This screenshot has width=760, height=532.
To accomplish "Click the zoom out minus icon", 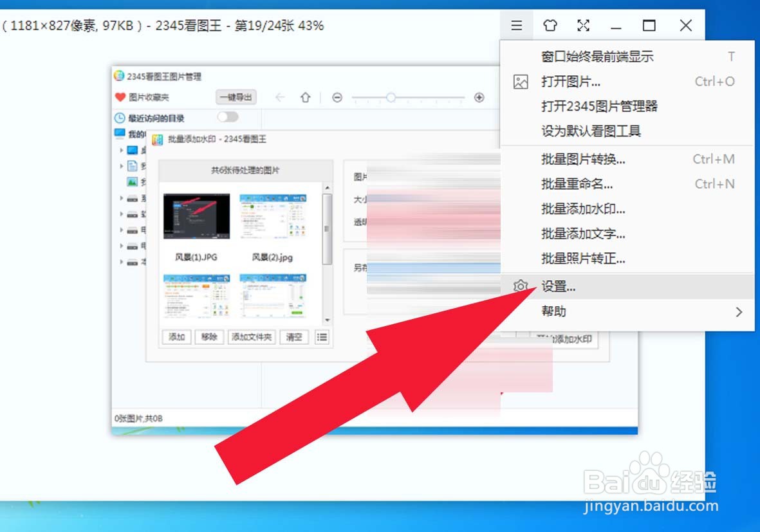I will (x=337, y=97).
